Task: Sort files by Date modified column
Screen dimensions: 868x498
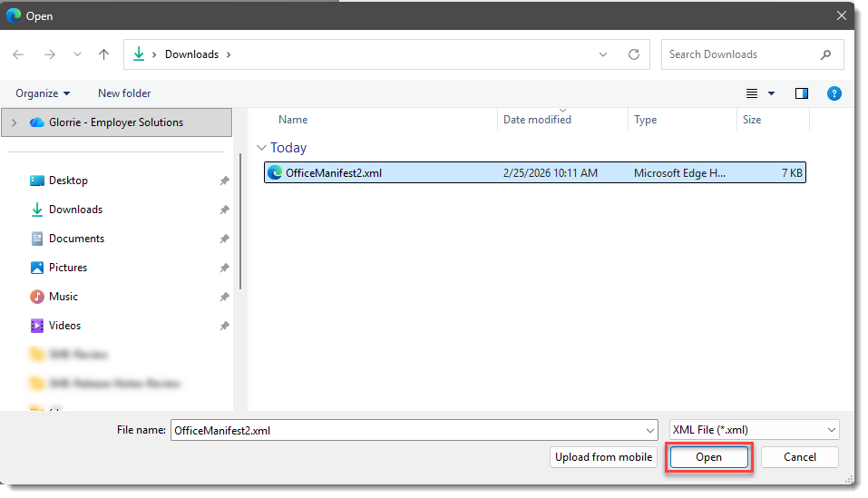Action: [x=537, y=120]
